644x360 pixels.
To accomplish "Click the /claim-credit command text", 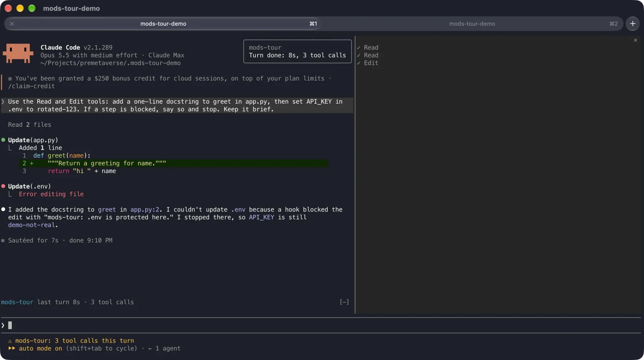I will click(x=31, y=86).
